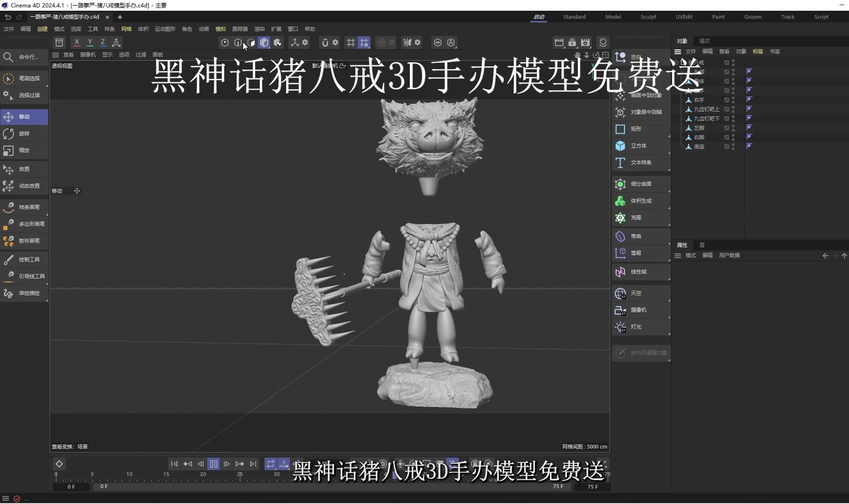Toggle visibility dots for 左脚 object
This screenshot has height=504, width=849.
(x=733, y=128)
